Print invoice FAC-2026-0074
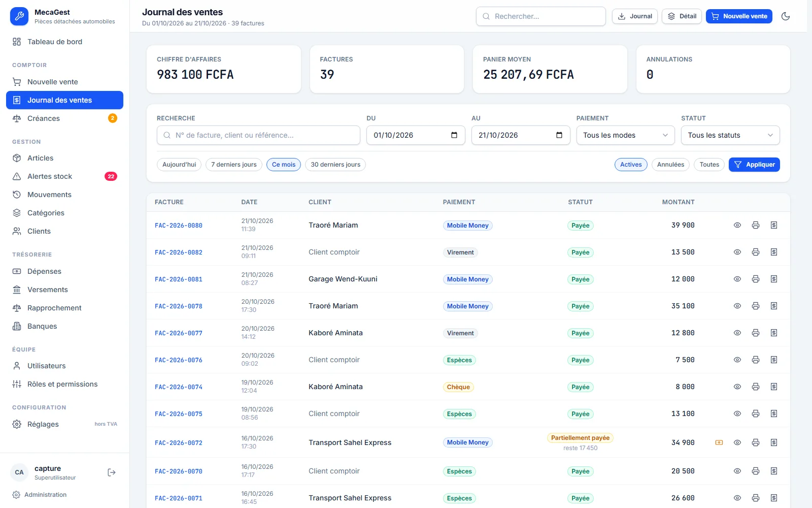 [x=756, y=387]
